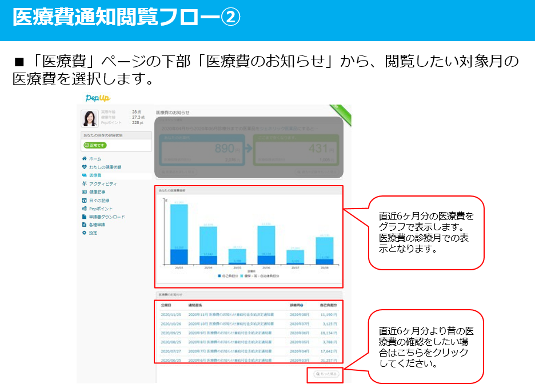This screenshot has height=392, width=535.
Task: Click the user profile photo thumbnail
Action: point(90,118)
